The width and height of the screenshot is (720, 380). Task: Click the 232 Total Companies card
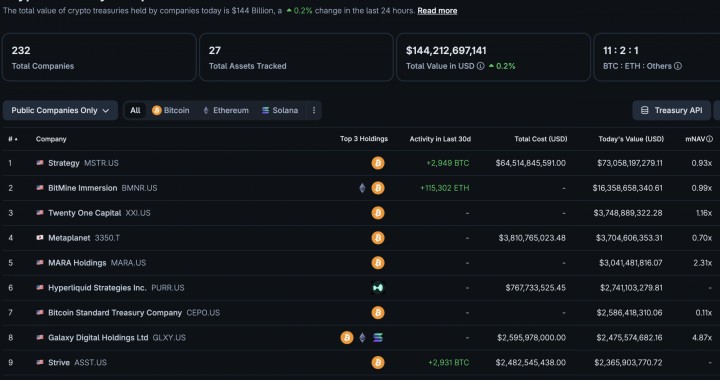point(99,57)
